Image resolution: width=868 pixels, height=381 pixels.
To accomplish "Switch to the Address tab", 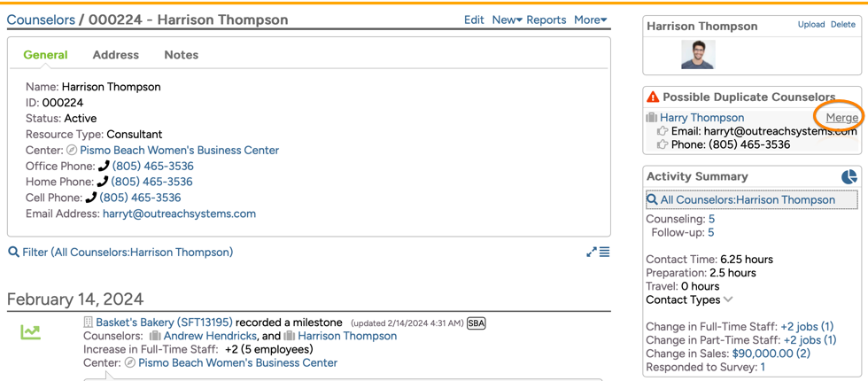I will pyautogui.click(x=116, y=55).
